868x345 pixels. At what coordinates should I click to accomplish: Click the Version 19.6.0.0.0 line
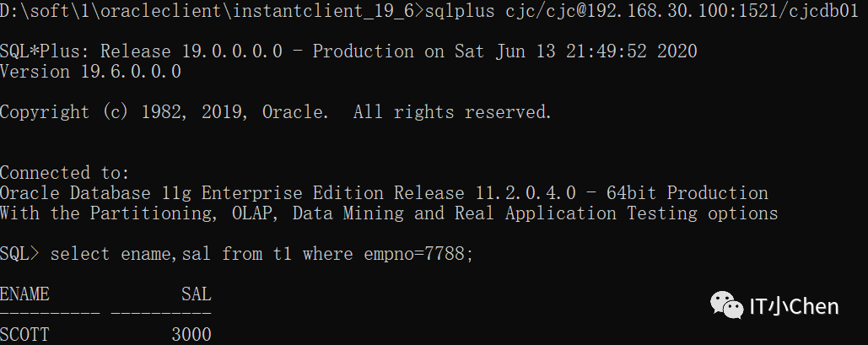pos(91,72)
